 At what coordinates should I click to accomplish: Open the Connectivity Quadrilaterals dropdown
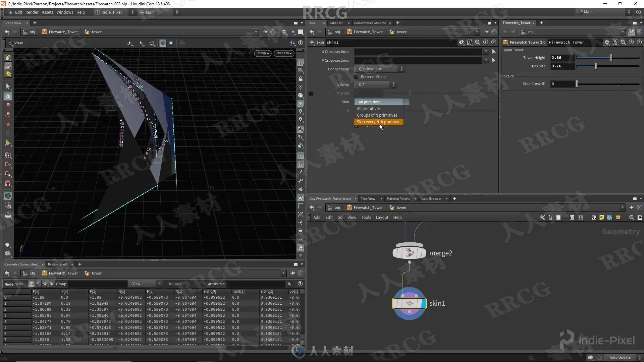[379, 69]
